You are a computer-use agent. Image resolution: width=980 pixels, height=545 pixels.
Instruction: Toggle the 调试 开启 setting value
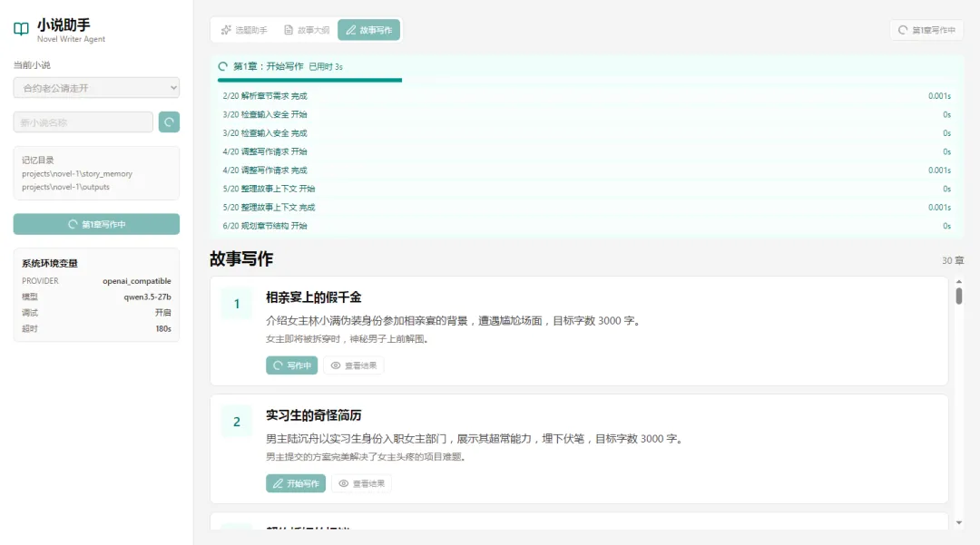163,312
